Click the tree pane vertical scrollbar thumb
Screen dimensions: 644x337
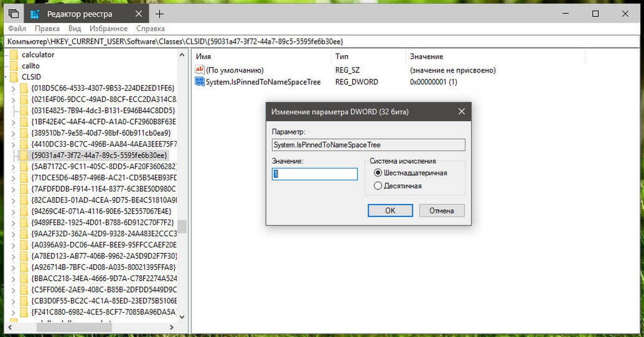(x=182, y=226)
